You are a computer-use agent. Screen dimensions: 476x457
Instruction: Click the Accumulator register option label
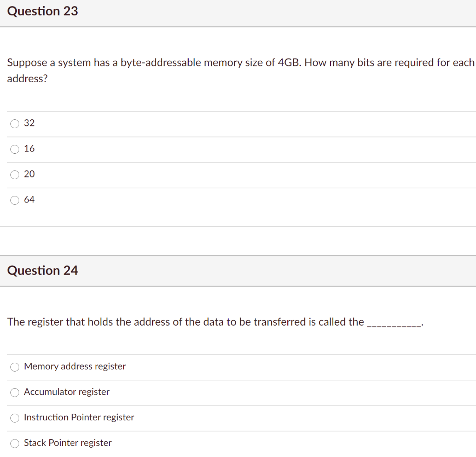point(66,392)
